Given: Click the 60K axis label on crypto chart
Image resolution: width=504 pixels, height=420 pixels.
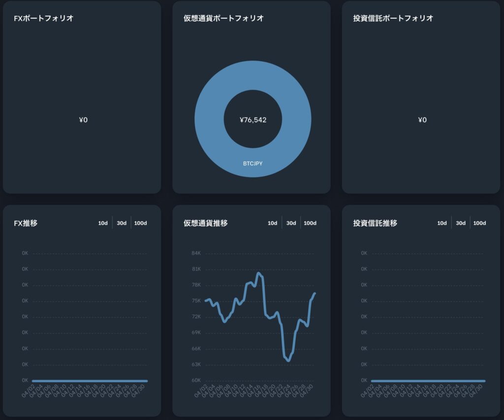Looking at the screenshot, I should click(196, 381).
